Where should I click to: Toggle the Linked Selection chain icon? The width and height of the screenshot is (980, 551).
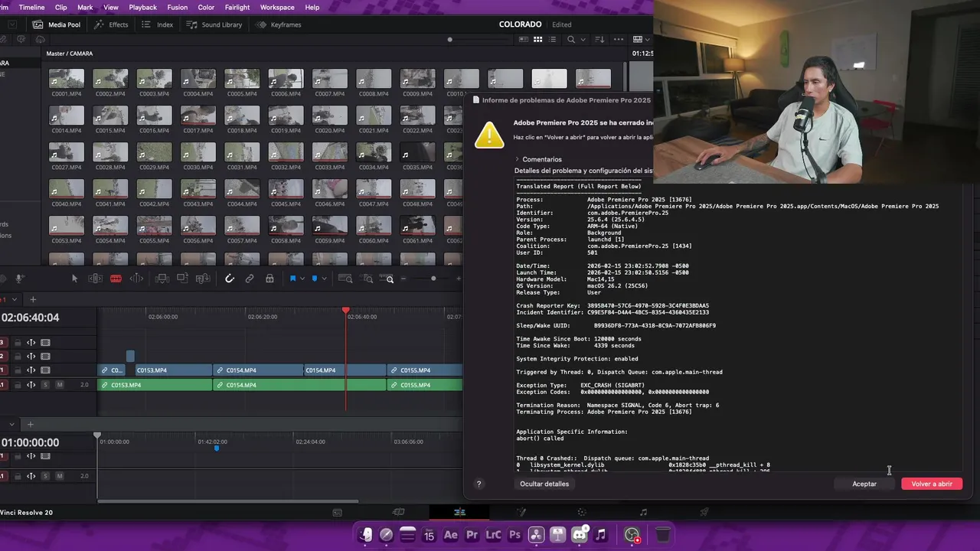point(250,279)
